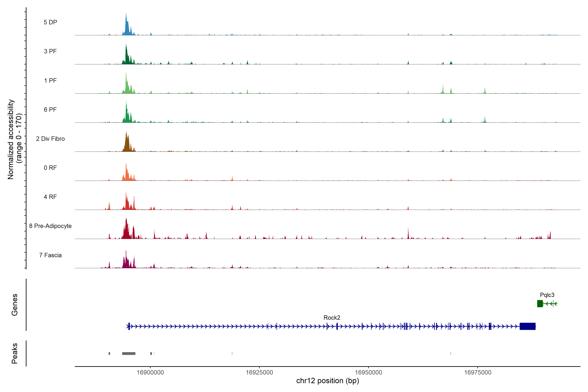Click the 16950000 axis tick label
Screen dimensions: 588x392
368,372
